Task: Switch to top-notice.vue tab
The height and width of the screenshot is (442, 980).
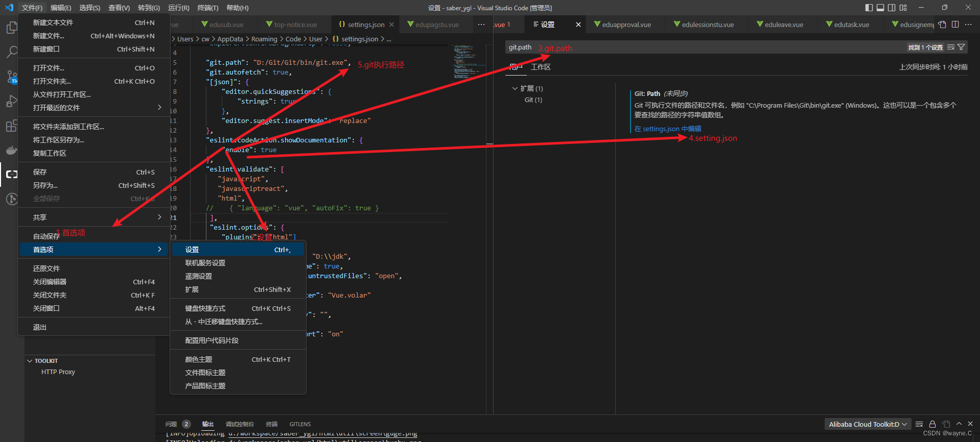Action: coord(295,24)
